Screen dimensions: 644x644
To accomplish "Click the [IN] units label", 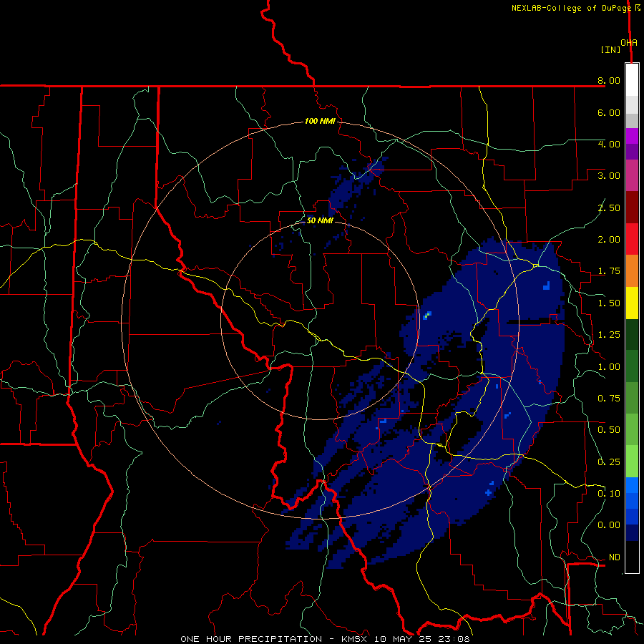I will tap(610, 49).
